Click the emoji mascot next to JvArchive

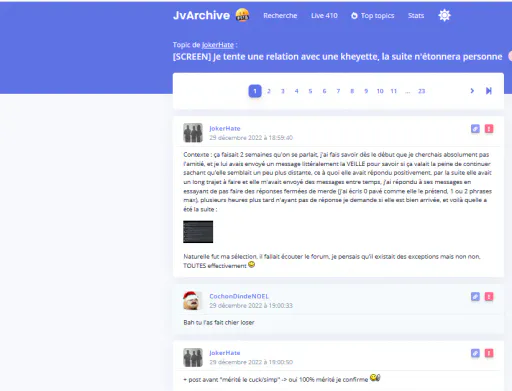pos(242,15)
